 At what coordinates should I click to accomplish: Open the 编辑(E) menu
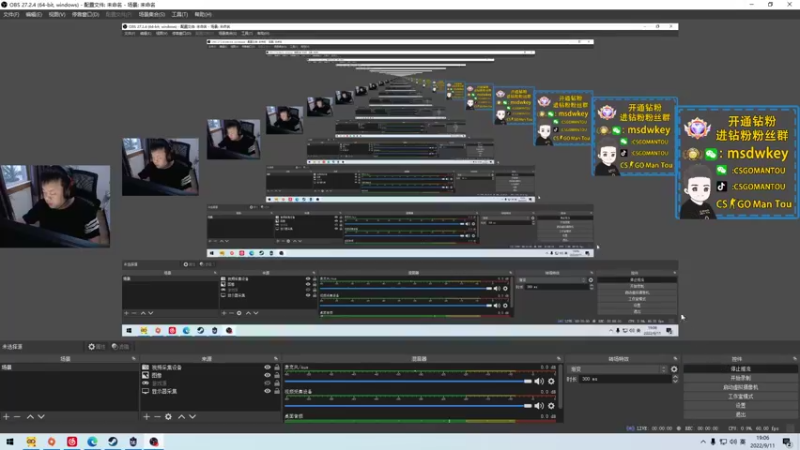(34, 14)
